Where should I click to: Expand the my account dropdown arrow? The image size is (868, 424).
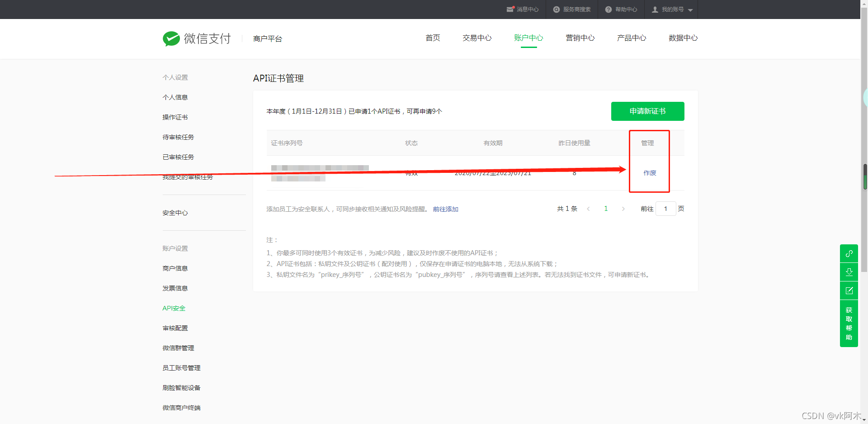tap(690, 10)
